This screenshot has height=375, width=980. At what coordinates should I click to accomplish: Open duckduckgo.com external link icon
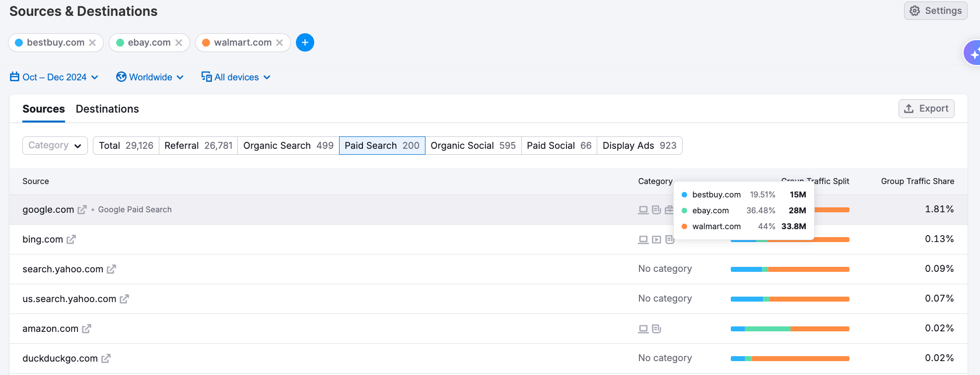point(106,359)
